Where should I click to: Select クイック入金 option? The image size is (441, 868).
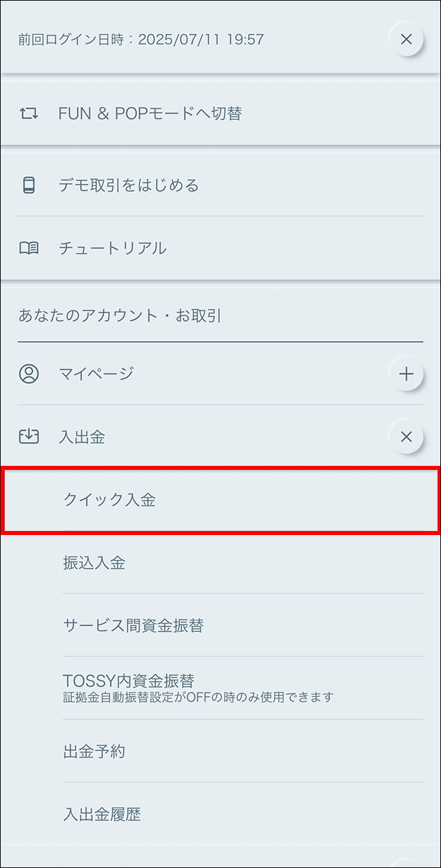point(110,500)
